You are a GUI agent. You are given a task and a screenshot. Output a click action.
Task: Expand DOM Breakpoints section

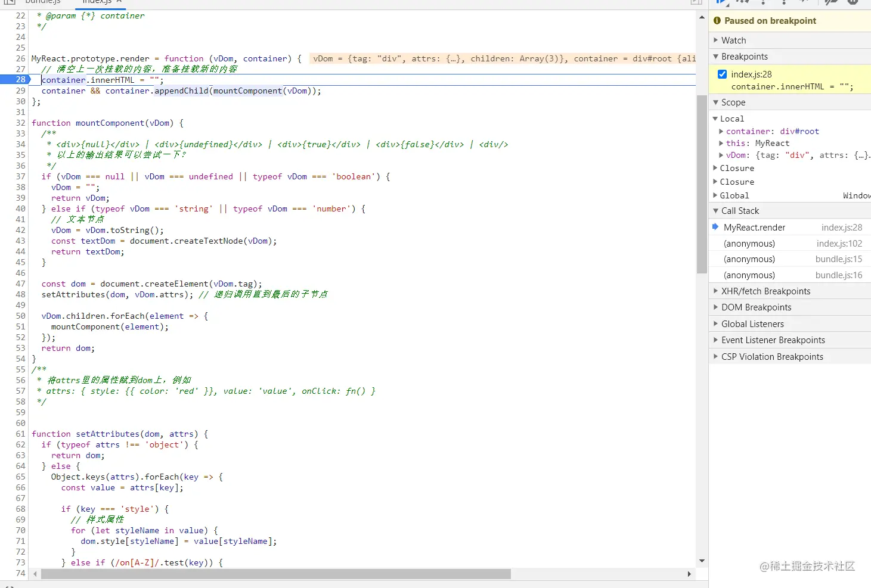(x=716, y=307)
